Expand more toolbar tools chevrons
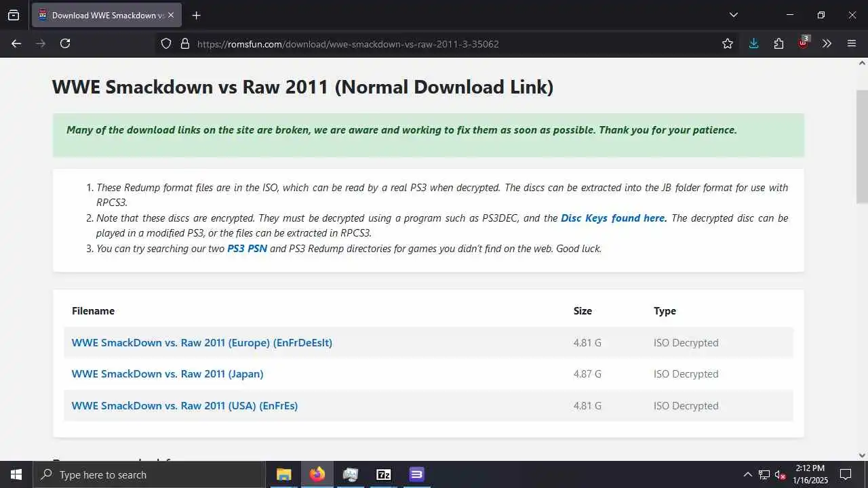Screen dimensions: 868x488 [x=827, y=43]
